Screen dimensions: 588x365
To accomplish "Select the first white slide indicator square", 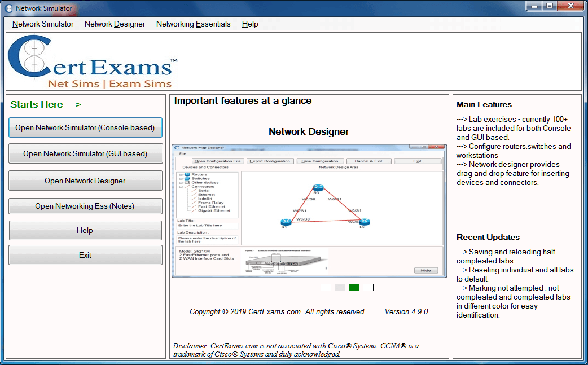I will (326, 287).
